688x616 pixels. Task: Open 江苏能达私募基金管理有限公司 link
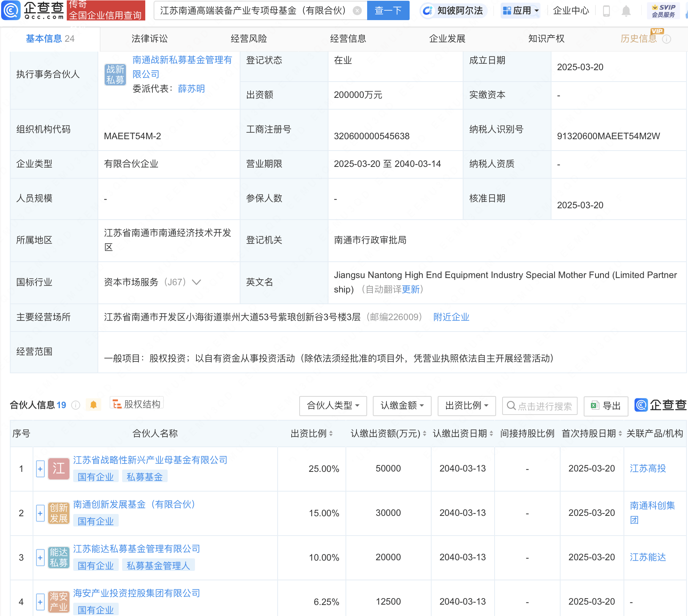(x=137, y=549)
